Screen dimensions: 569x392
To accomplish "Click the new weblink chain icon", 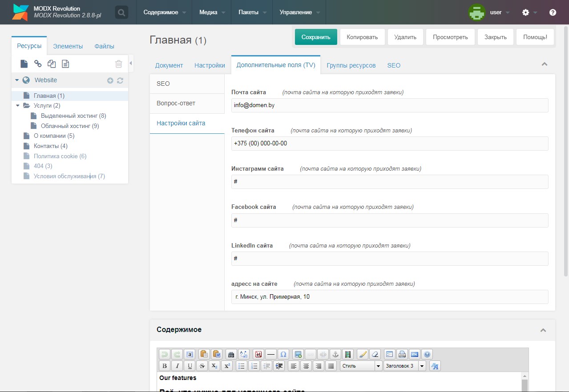I will [x=38, y=64].
